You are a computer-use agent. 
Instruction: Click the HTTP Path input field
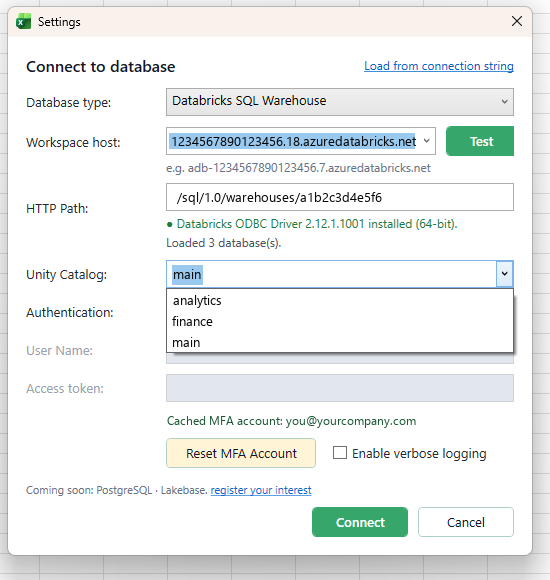click(x=340, y=197)
